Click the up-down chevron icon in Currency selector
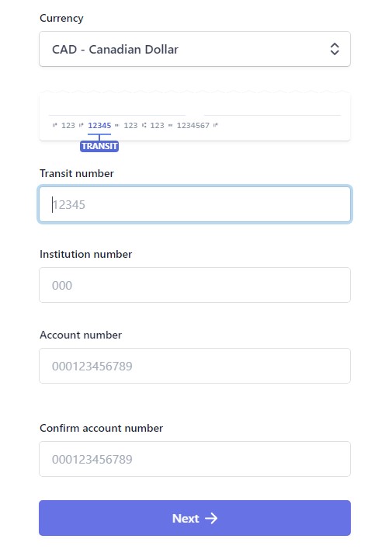This screenshot has width=392, height=556. (x=335, y=49)
